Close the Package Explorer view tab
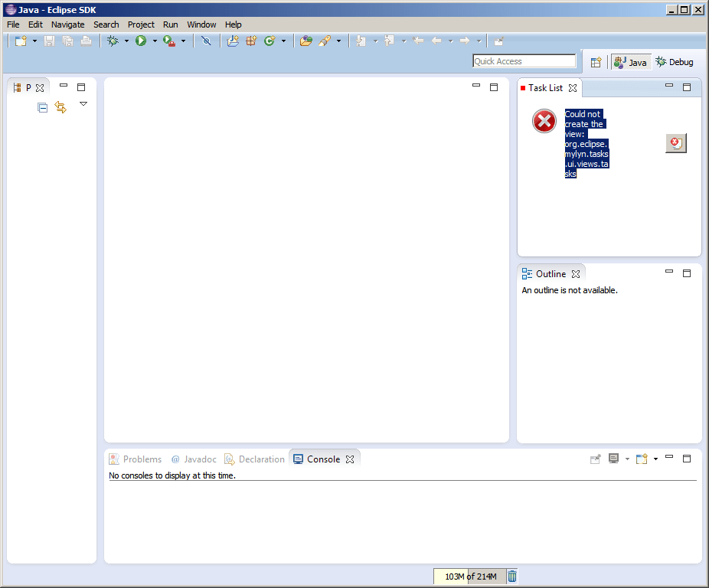 click(x=40, y=88)
